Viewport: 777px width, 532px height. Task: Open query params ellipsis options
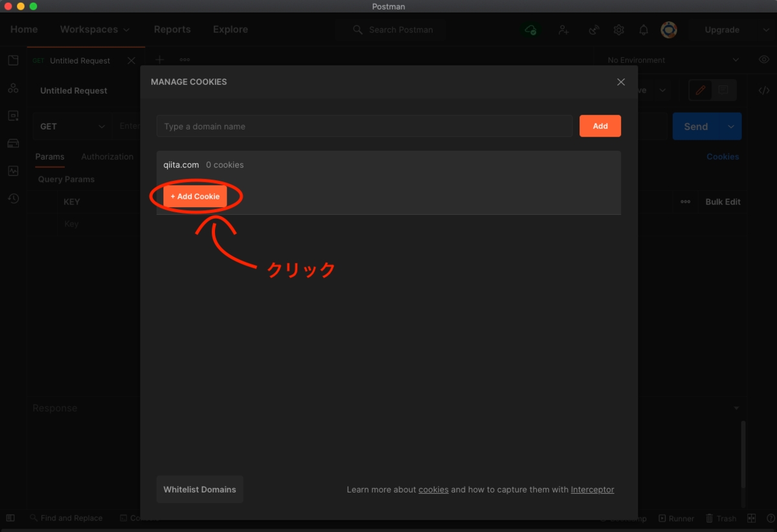click(685, 202)
